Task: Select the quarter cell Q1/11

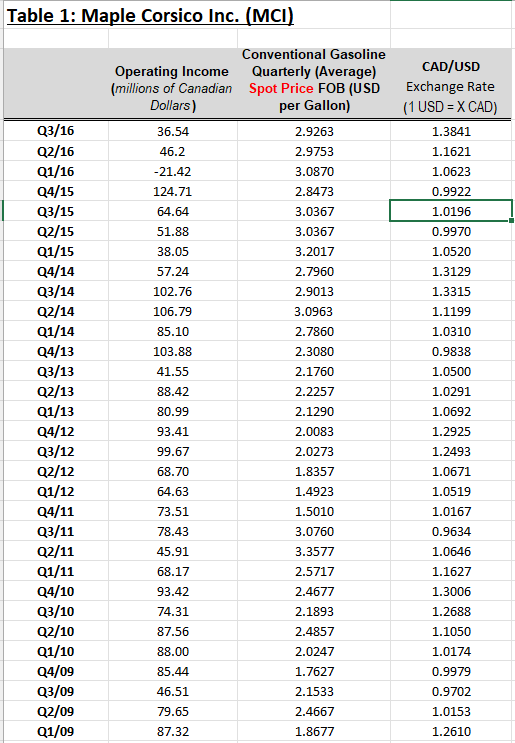Action: pyautogui.click(x=56, y=571)
